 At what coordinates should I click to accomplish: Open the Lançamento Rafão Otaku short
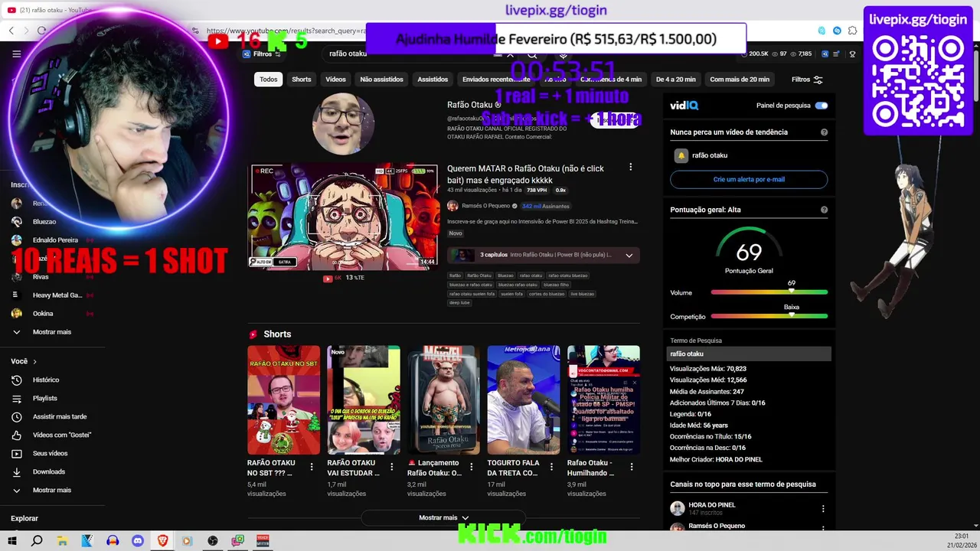[443, 400]
